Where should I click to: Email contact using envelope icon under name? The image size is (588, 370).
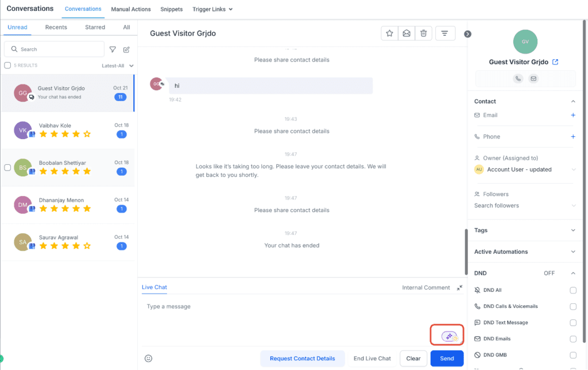pyautogui.click(x=533, y=78)
